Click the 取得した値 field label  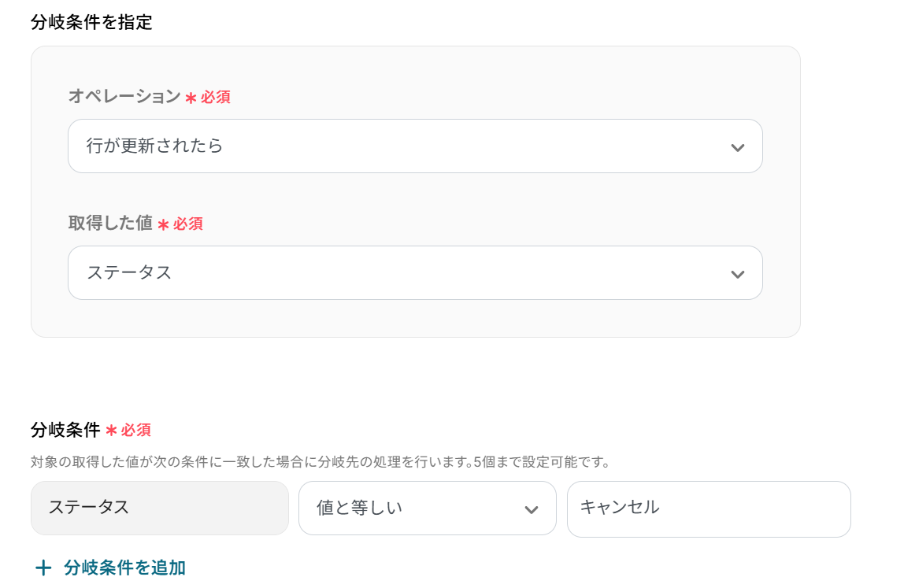[110, 224]
